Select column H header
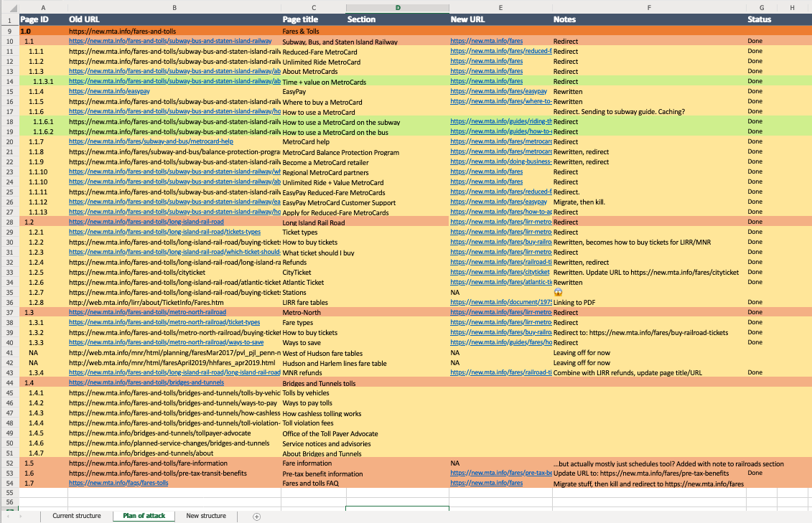Screen dimensions: 812x523 (793, 8)
